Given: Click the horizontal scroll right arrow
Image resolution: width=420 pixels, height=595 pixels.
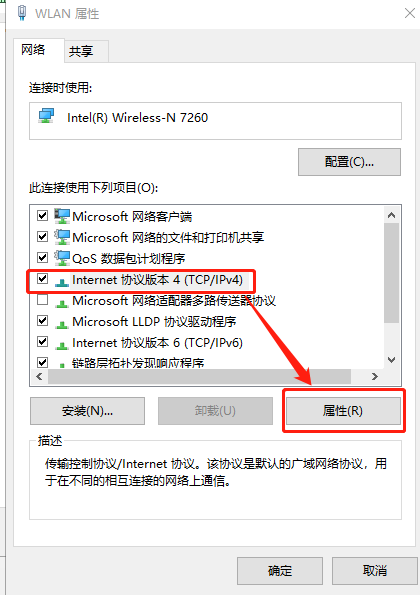Looking at the screenshot, I should 375,376.
